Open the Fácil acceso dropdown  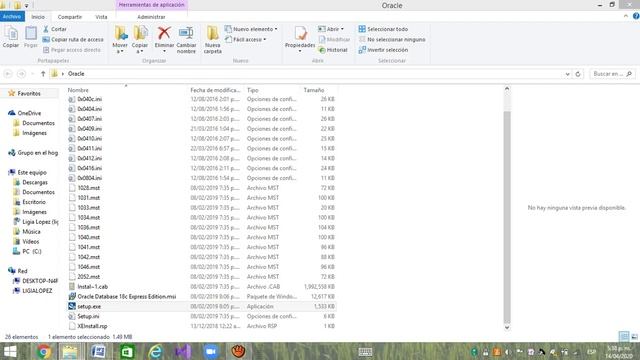click(x=246, y=40)
